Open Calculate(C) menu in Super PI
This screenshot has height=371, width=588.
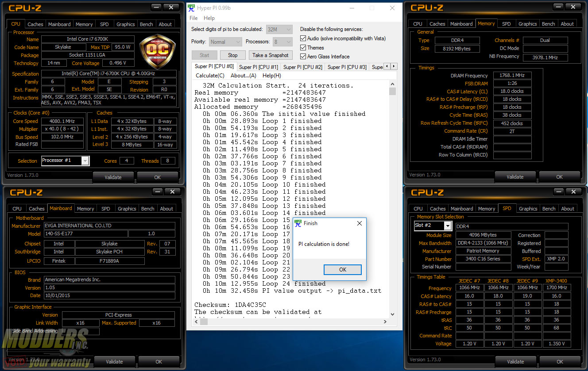210,76
